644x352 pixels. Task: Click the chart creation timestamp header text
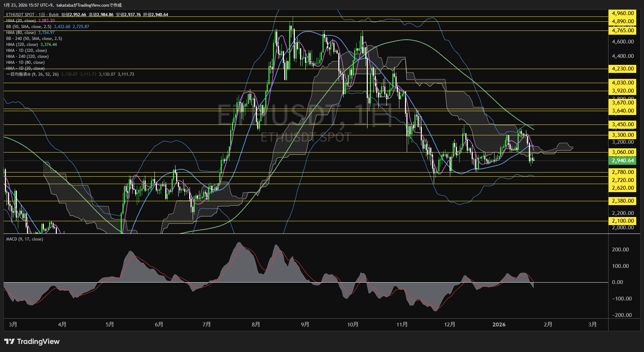[x=63, y=5]
